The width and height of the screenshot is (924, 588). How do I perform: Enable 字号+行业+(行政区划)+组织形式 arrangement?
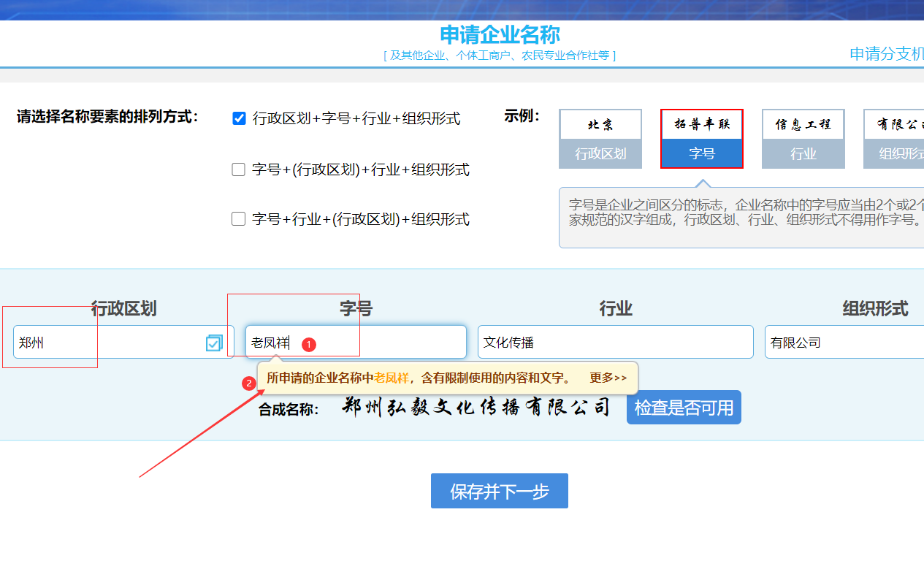(238, 218)
